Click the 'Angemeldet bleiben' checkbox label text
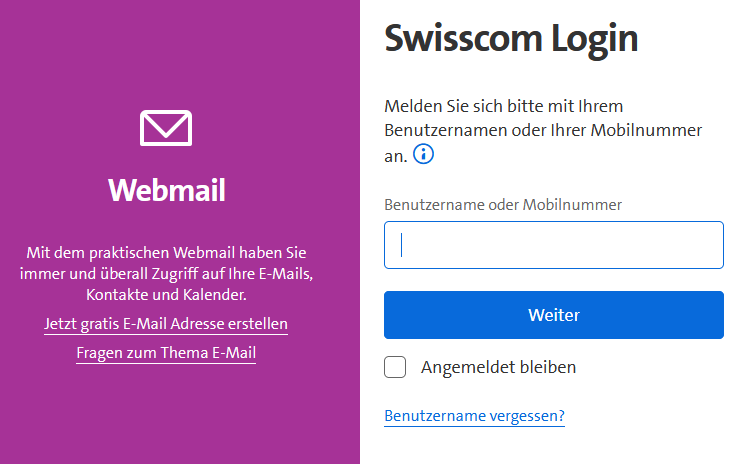Viewport: 741px width, 464px height. click(x=498, y=367)
